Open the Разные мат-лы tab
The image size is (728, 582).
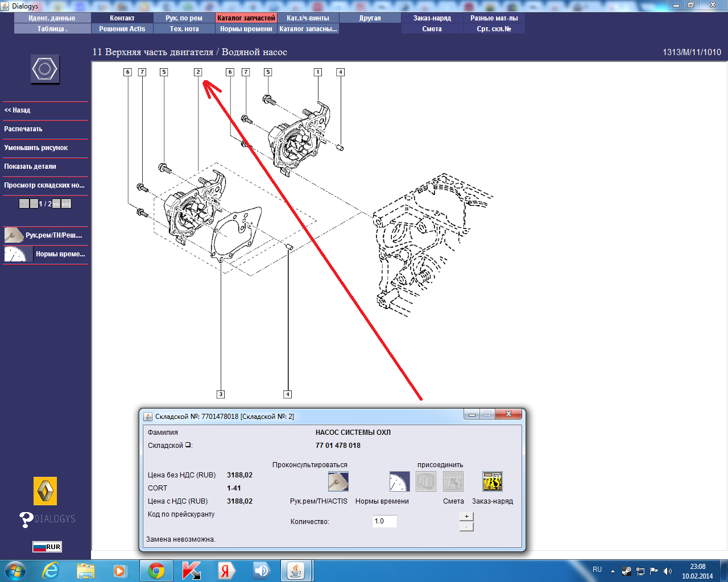(494, 18)
